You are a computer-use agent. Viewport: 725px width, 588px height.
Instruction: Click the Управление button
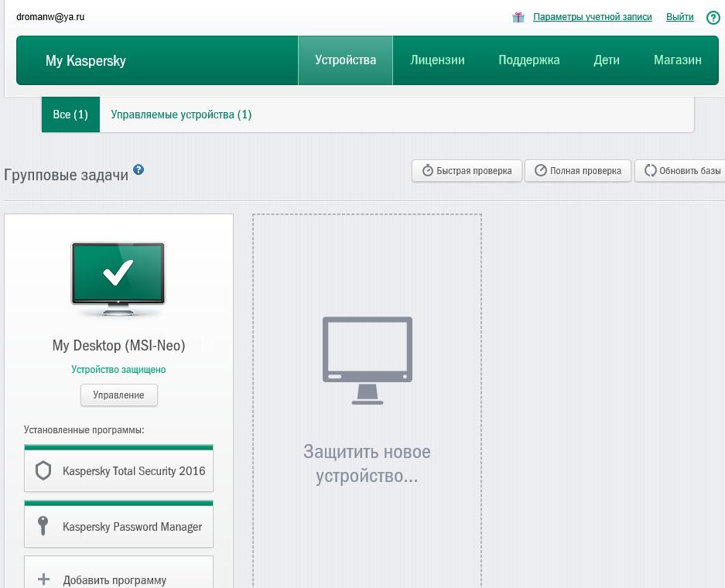(119, 395)
